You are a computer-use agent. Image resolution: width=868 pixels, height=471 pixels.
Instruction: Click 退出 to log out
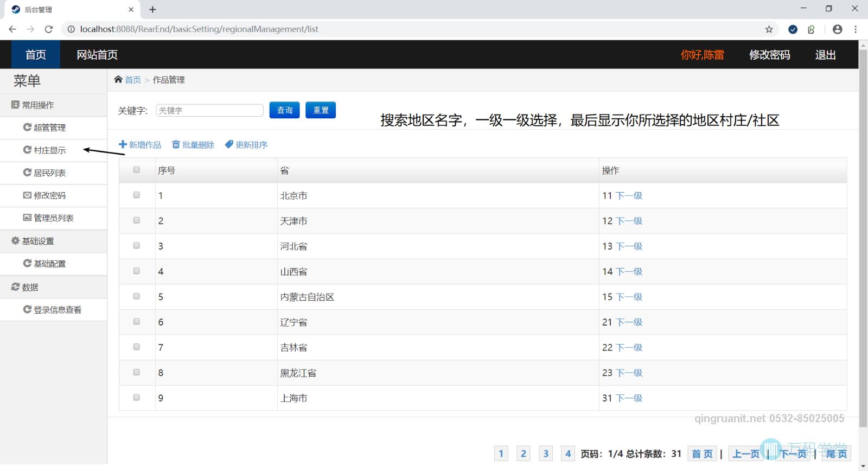point(825,55)
